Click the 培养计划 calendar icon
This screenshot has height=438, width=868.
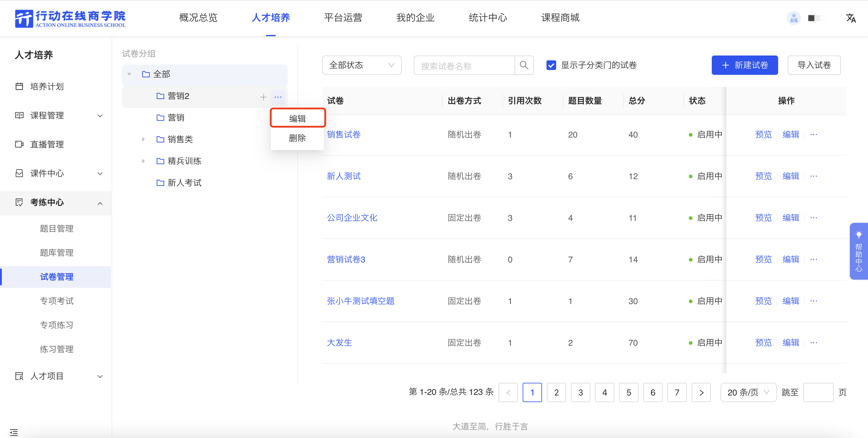pyautogui.click(x=19, y=87)
